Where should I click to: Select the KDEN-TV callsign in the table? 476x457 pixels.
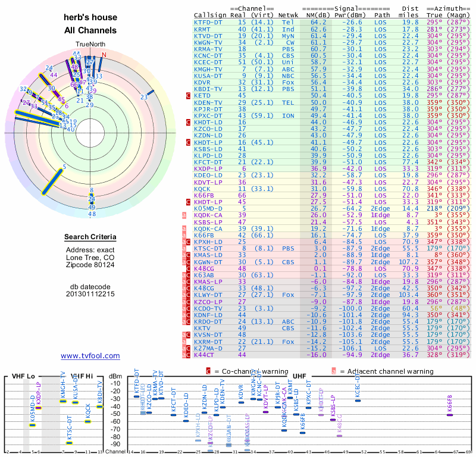point(208,102)
